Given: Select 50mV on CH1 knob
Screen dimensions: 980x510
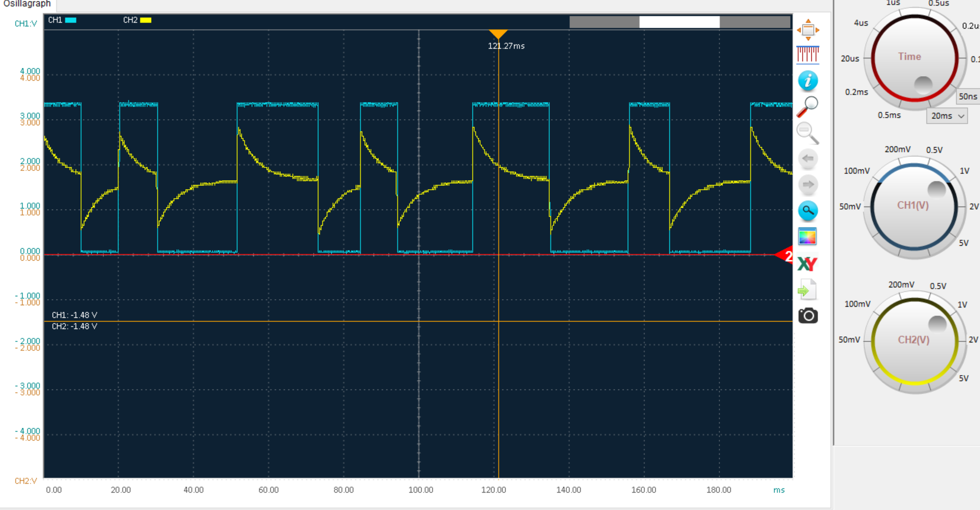Looking at the screenshot, I should click(850, 206).
